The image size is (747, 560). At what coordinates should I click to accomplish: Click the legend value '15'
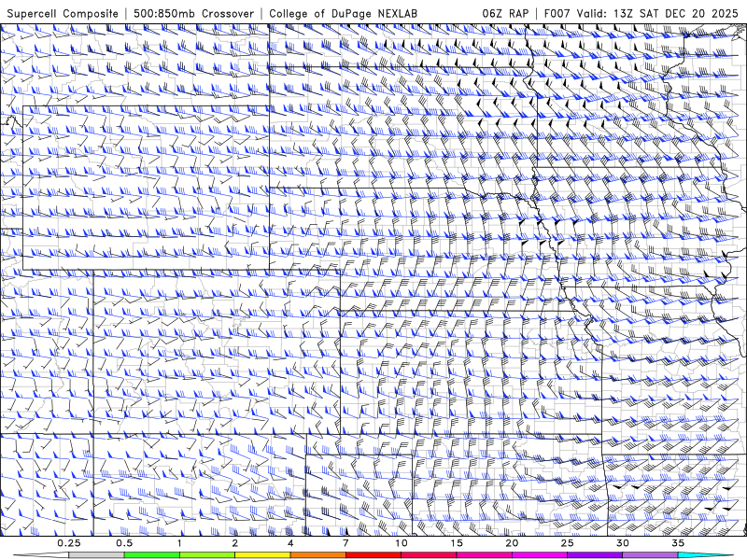tap(457, 543)
